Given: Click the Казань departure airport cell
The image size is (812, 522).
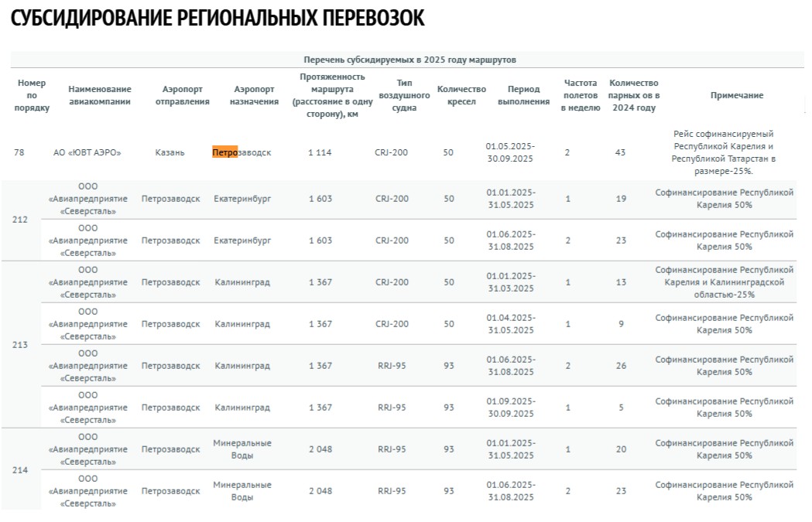Looking at the screenshot, I should click(170, 152).
